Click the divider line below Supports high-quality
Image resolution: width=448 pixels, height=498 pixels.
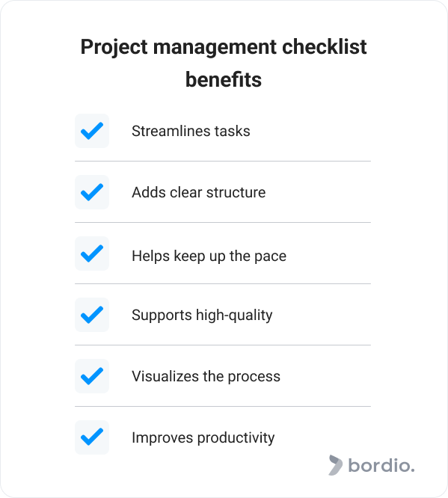click(x=223, y=345)
